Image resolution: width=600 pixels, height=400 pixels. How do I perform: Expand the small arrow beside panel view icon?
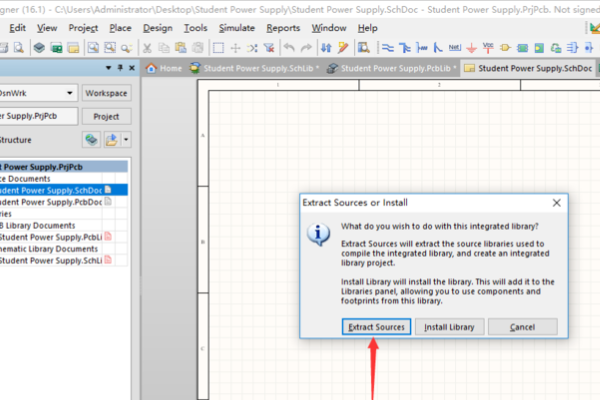click(126, 140)
